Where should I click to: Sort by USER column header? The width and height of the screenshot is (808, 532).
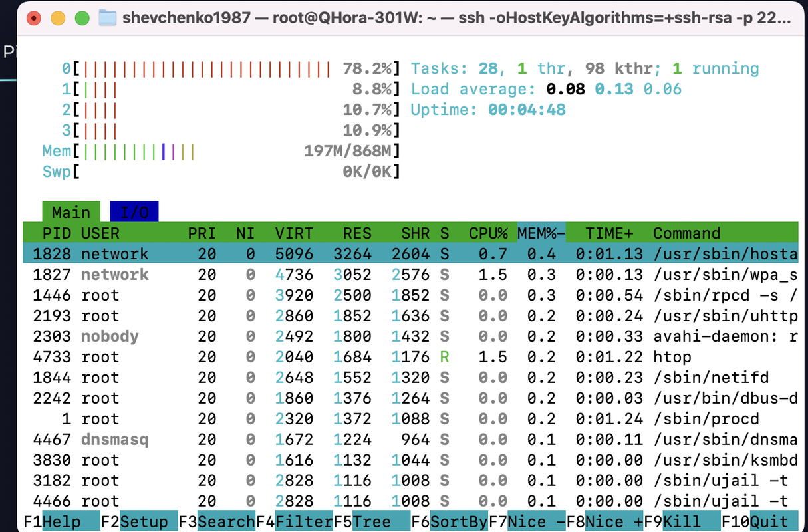[x=100, y=233]
